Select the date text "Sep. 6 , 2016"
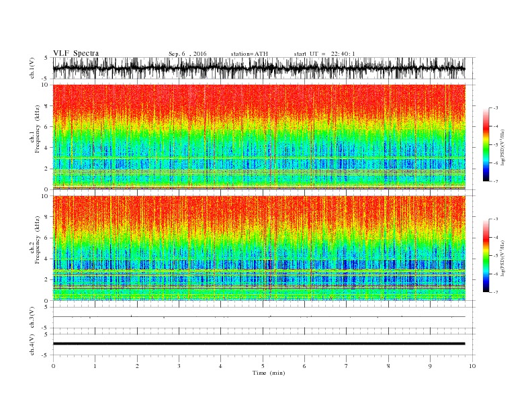 click(187, 54)
